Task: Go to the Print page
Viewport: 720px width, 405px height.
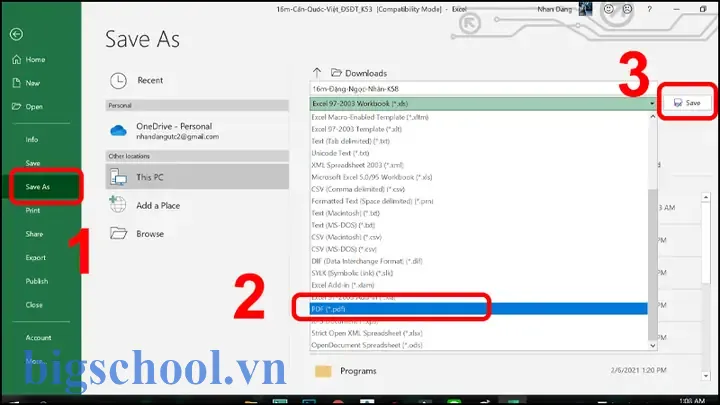Action: (33, 210)
